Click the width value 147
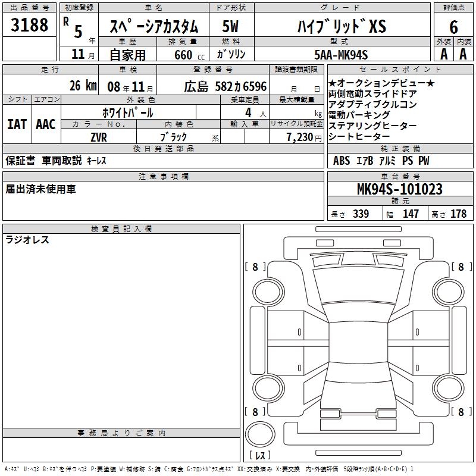The width and height of the screenshot is (476, 476). [411, 214]
